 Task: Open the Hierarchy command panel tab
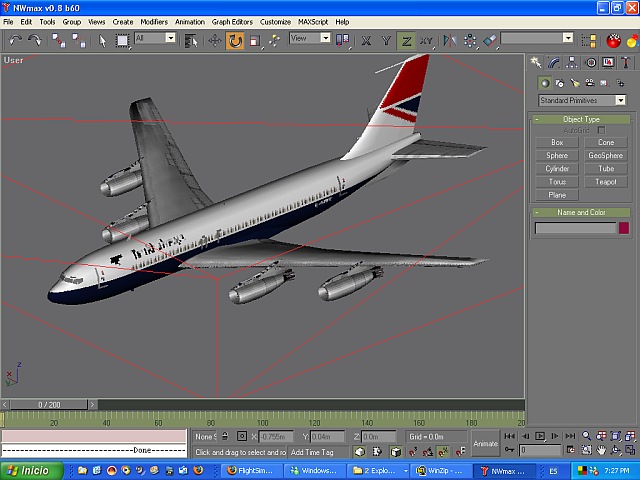coord(573,63)
